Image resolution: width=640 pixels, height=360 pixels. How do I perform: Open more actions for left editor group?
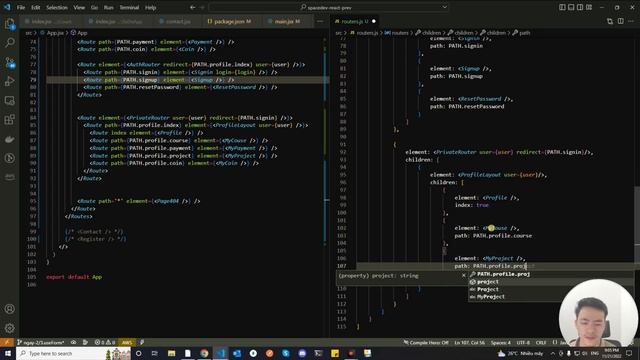tap(320, 21)
